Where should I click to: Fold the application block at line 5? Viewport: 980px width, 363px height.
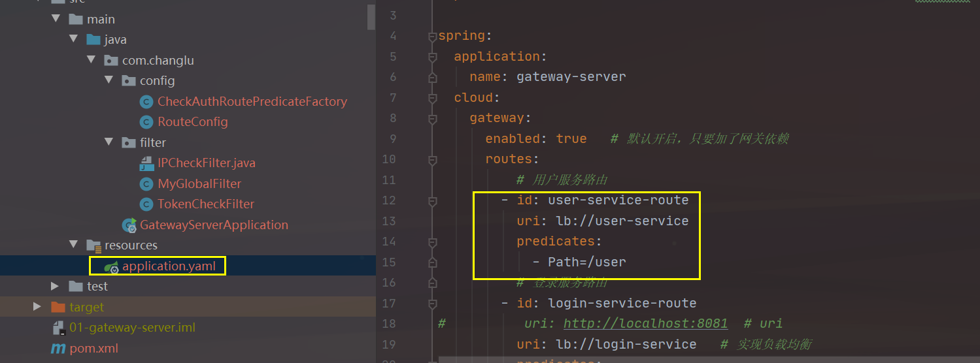(432, 57)
